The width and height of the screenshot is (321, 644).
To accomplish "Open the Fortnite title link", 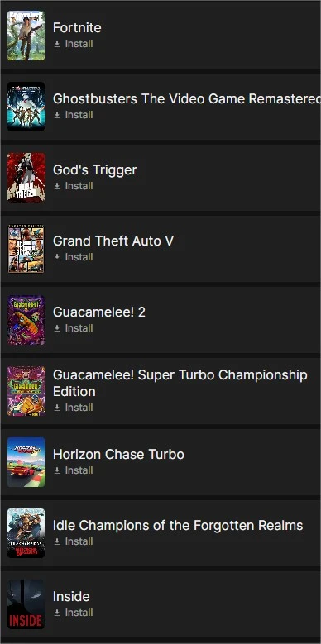I will pos(77,27).
